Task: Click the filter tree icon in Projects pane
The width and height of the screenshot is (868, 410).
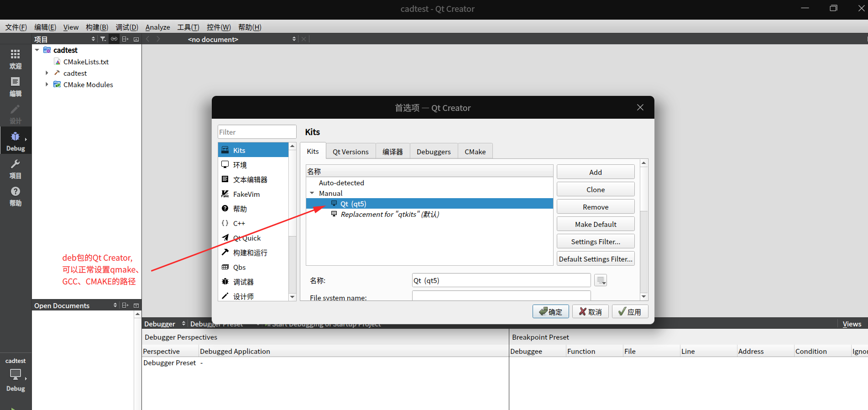Action: click(103, 39)
